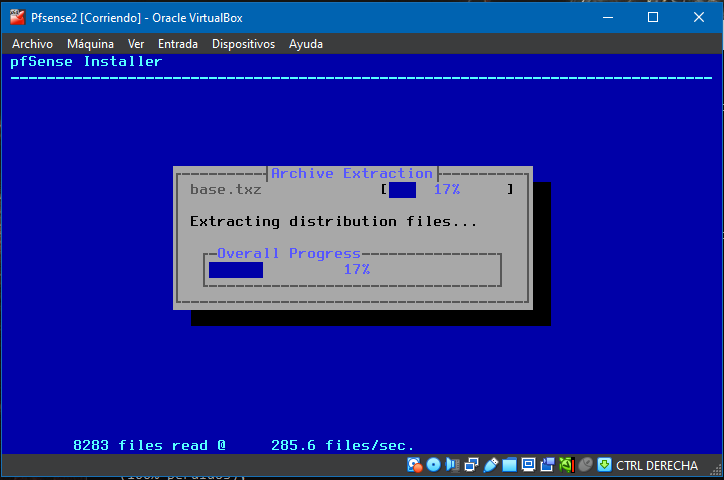Click the recording status icon
The image size is (724, 480).
point(547,465)
